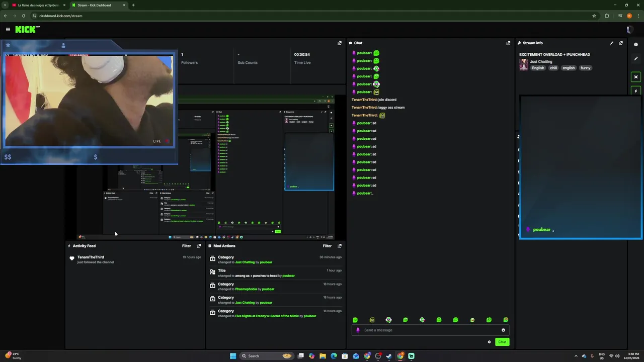This screenshot has height=362, width=644.
Task: Click the chill tag
Action: [x=553, y=68]
